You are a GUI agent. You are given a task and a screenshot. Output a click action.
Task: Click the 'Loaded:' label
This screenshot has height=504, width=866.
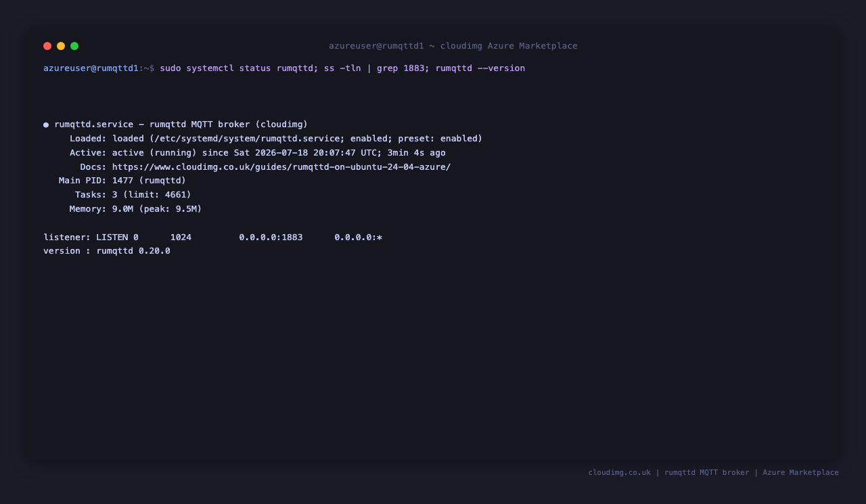[x=88, y=139]
